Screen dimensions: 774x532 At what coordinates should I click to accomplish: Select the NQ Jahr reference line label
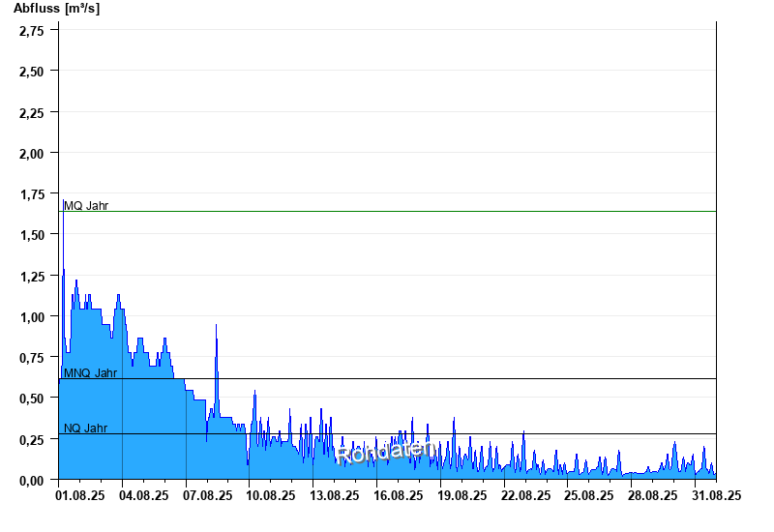86,428
